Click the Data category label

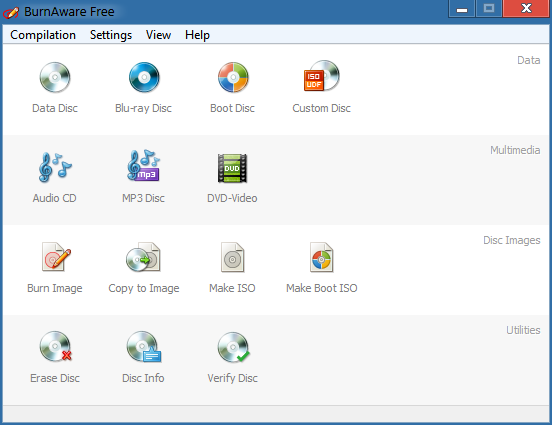point(528,60)
